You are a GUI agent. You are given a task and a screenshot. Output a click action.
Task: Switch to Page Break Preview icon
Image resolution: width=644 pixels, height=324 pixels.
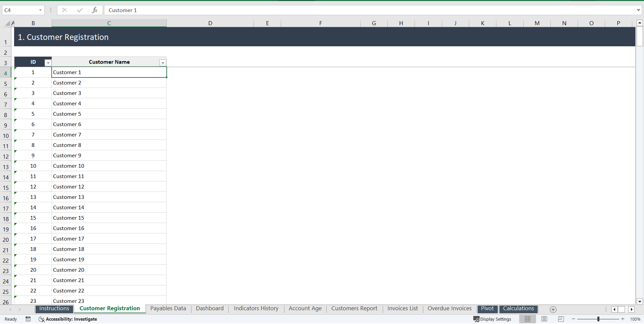pos(560,319)
